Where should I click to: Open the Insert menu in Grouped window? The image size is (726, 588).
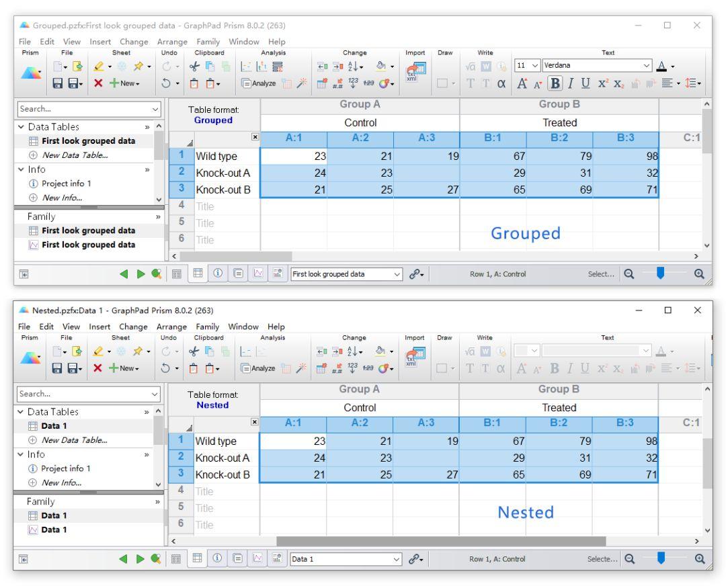(x=100, y=42)
